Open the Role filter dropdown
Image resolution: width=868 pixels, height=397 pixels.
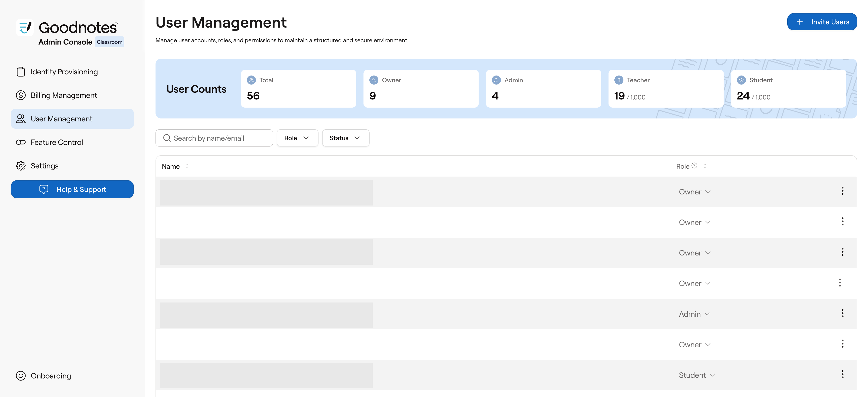point(297,138)
